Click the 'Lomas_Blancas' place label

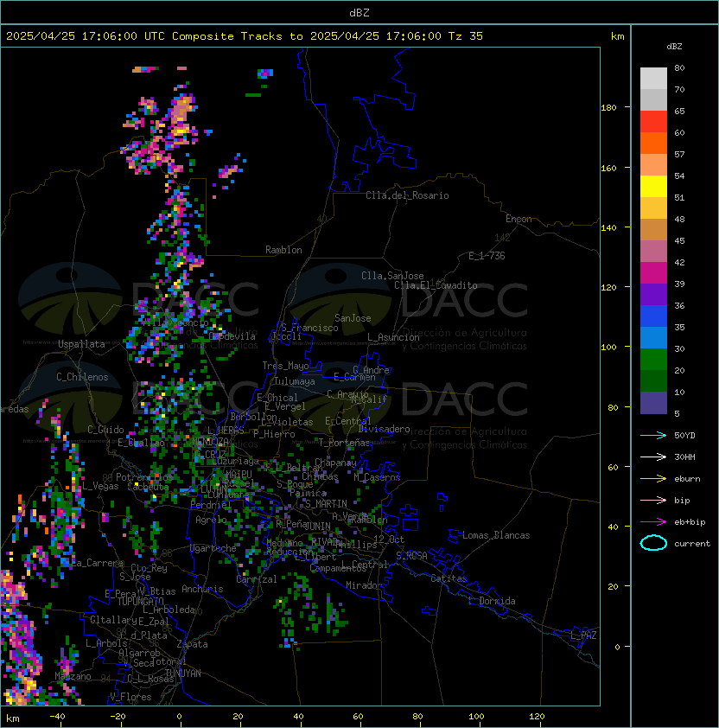[496, 535]
